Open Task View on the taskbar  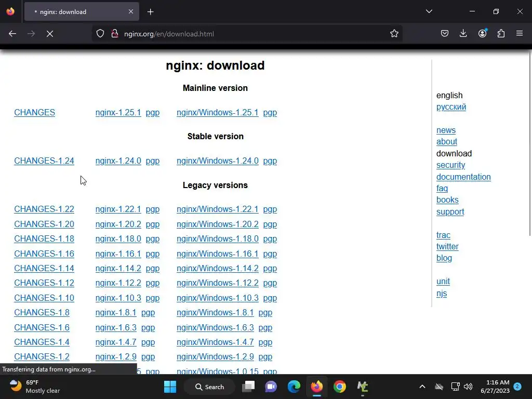click(248, 387)
